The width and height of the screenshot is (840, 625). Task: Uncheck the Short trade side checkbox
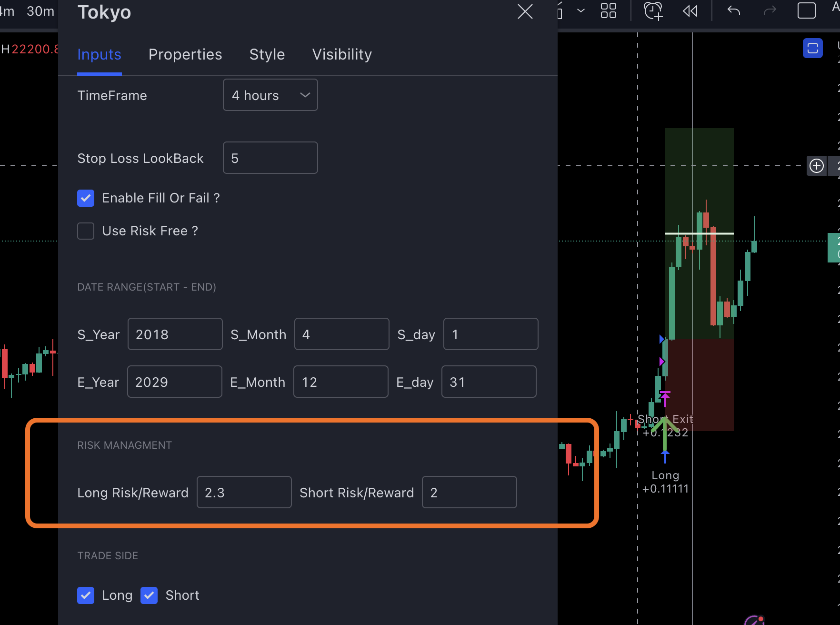click(x=149, y=595)
